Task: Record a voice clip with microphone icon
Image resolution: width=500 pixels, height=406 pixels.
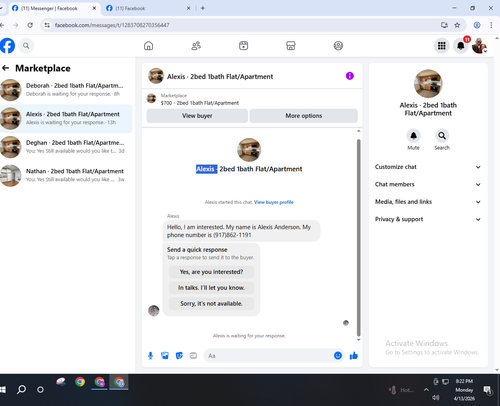Action: 150,356
